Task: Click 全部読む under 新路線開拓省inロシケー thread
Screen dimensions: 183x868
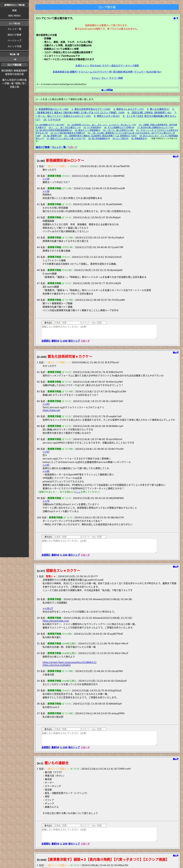Action: point(46,341)
